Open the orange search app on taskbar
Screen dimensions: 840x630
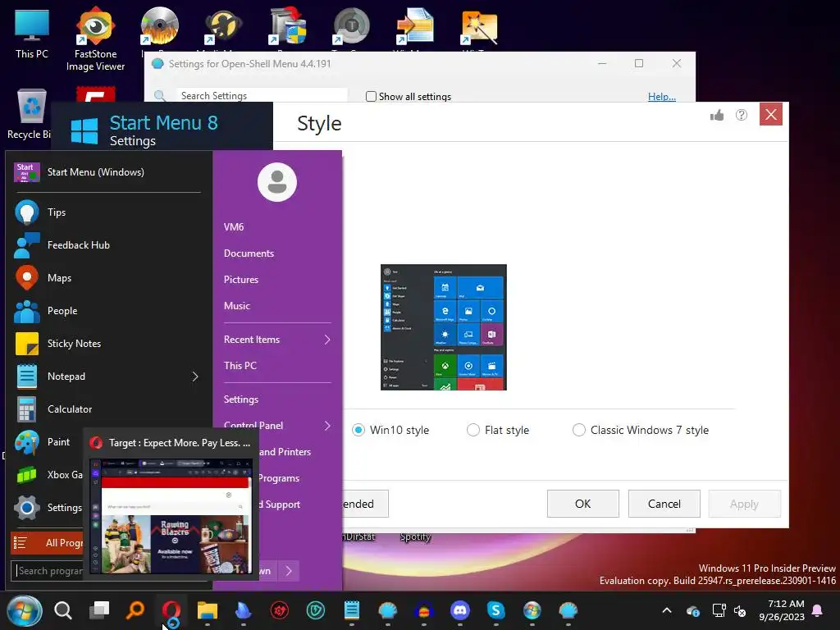point(135,610)
